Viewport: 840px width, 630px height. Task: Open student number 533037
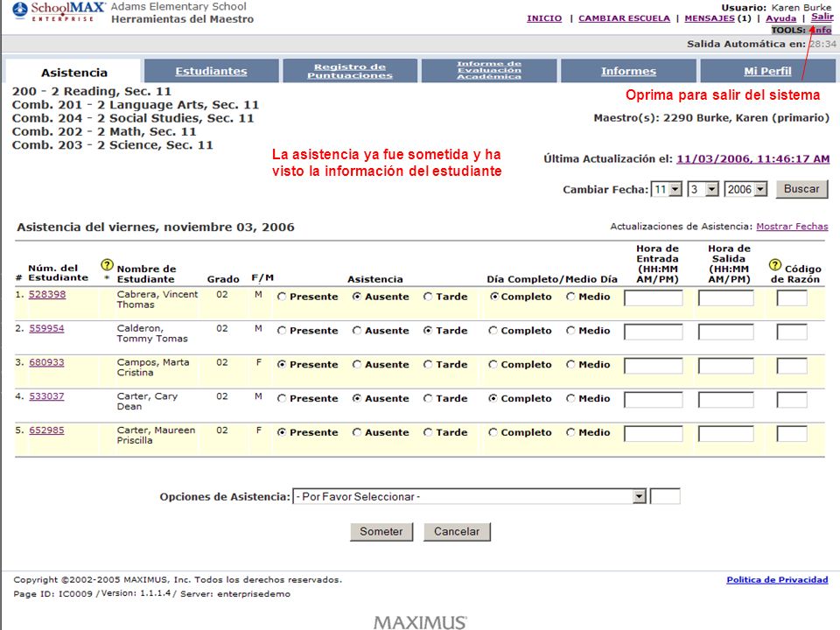tap(46, 395)
